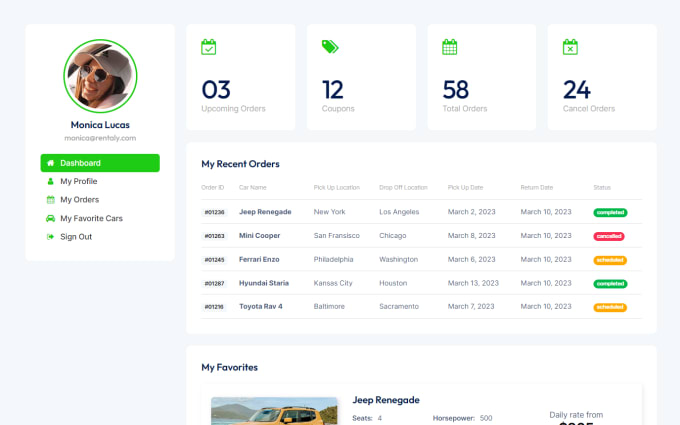Click the person icon beside My Profile
The height and width of the screenshot is (425, 680).
[50, 181]
